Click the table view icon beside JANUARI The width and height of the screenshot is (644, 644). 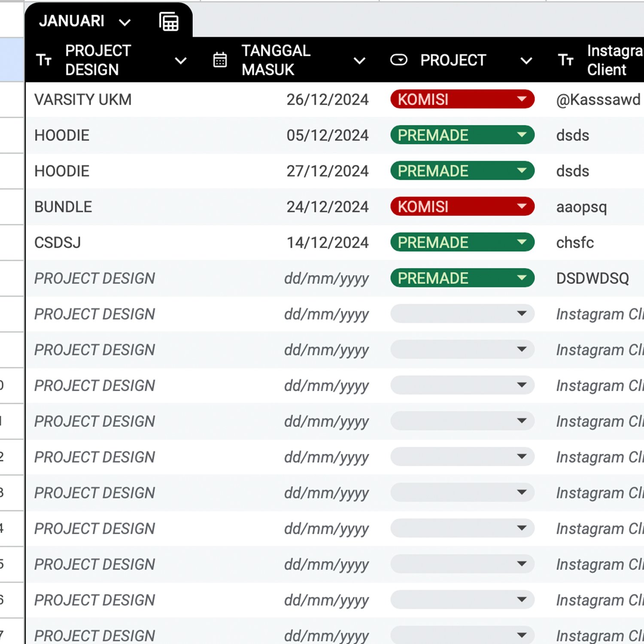click(169, 21)
